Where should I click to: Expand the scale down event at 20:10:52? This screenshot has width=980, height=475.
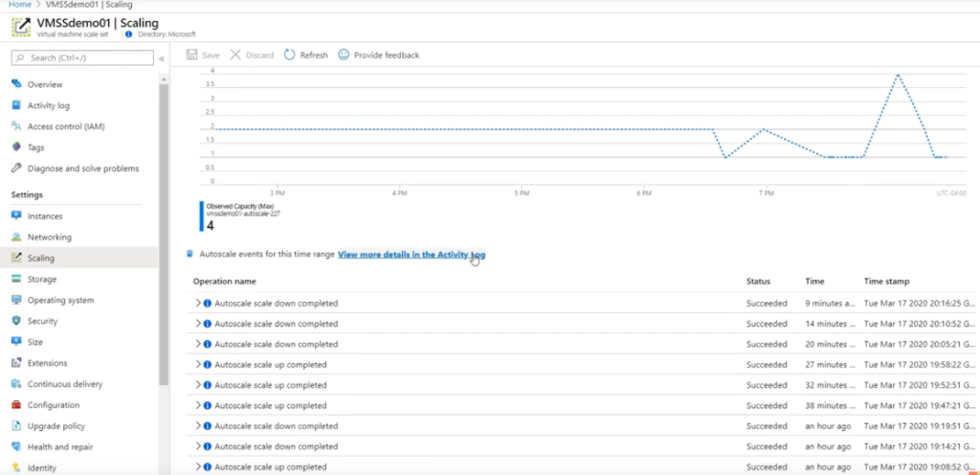(198, 324)
